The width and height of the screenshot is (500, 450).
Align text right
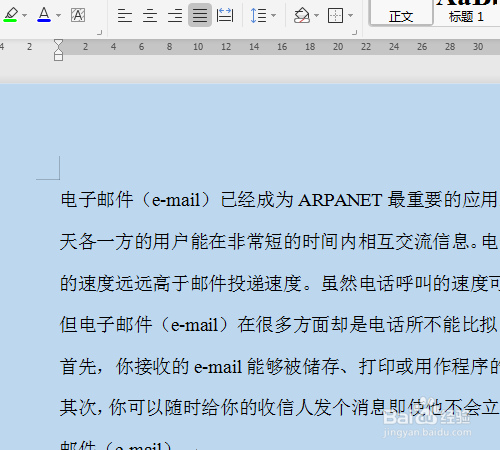[175, 15]
